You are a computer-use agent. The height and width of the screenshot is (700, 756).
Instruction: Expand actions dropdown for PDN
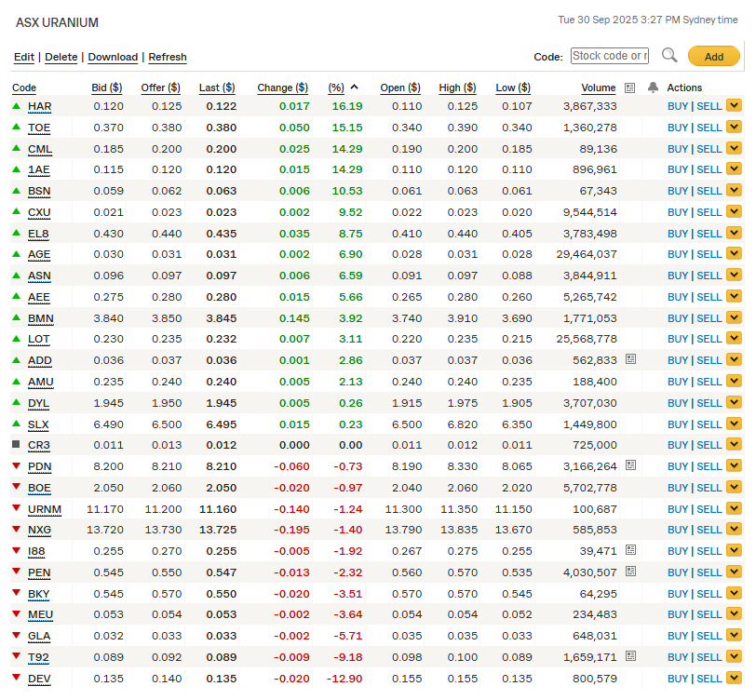pyautogui.click(x=734, y=465)
